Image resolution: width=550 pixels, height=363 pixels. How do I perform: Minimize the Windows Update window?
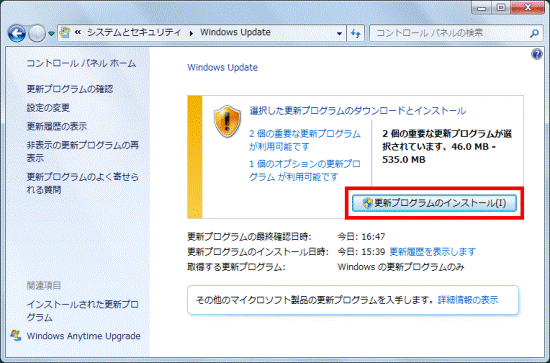(x=482, y=8)
